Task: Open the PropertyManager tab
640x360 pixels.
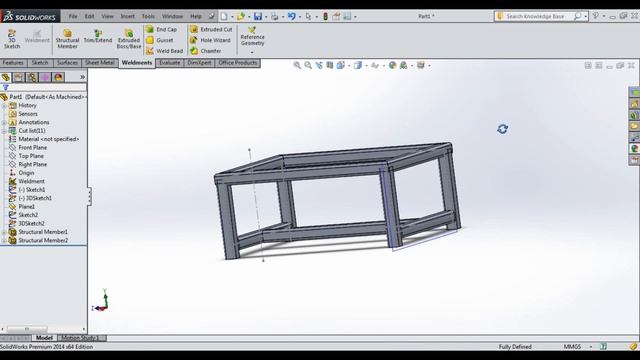Action: pos(19,77)
